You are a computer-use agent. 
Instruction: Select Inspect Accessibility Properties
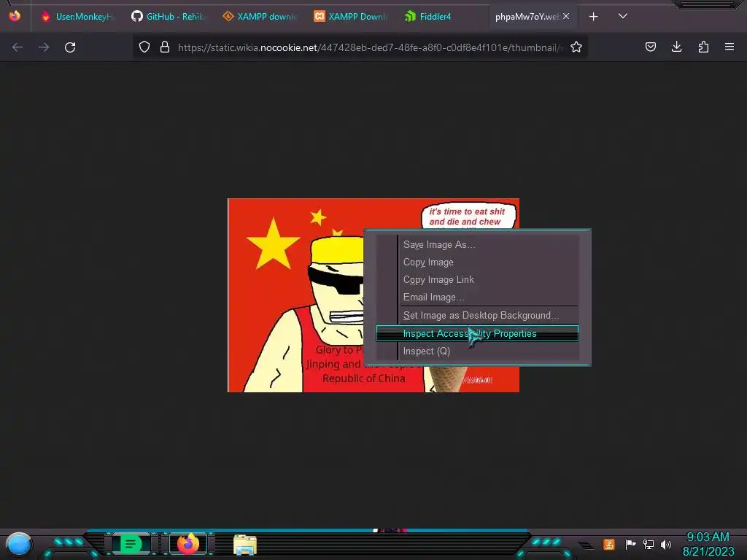(x=477, y=333)
